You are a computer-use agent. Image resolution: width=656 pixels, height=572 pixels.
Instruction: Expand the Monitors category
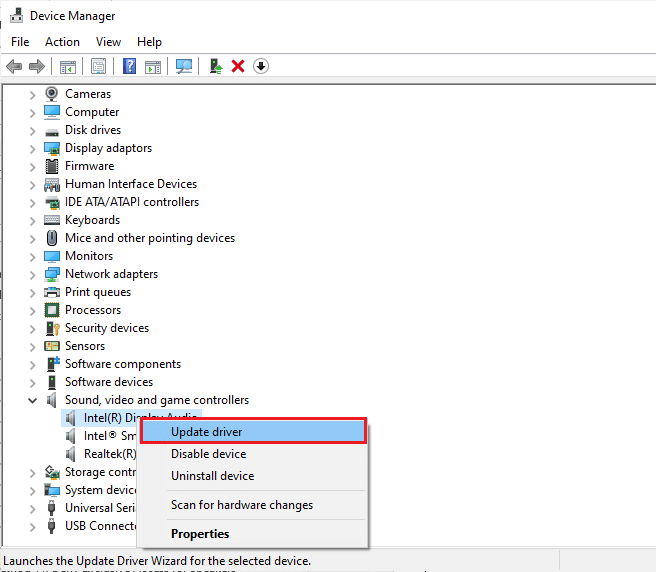(x=33, y=257)
